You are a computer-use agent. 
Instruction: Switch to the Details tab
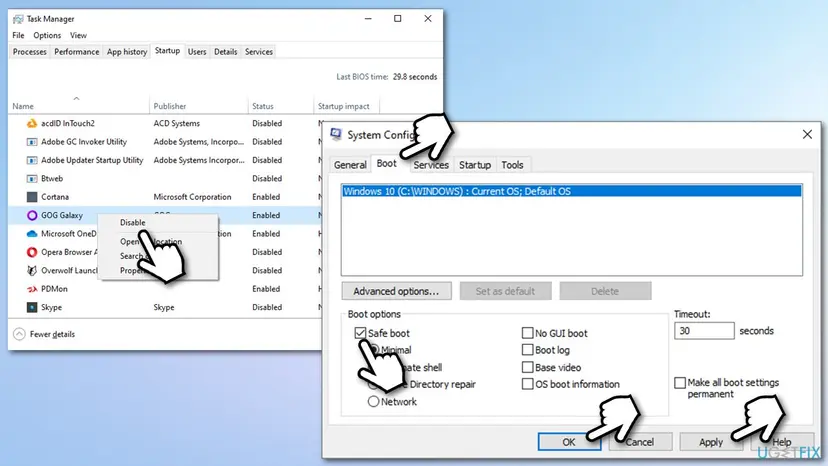(x=225, y=52)
